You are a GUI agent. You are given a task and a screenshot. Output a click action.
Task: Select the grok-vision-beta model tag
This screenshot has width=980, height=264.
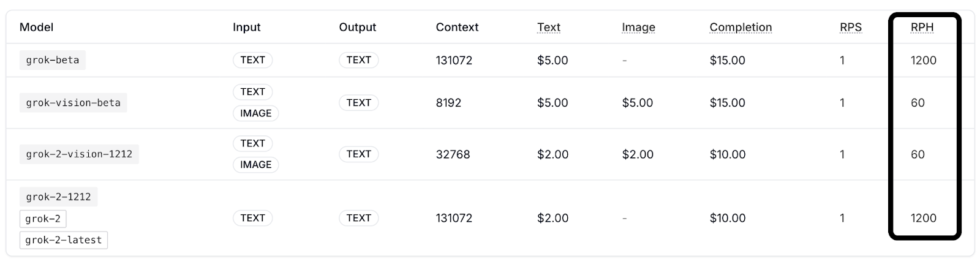(x=73, y=102)
